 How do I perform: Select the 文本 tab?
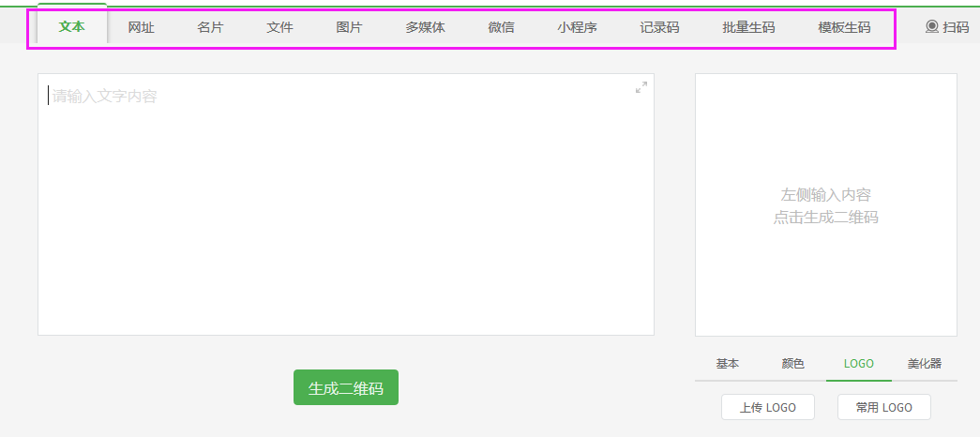[x=72, y=27]
